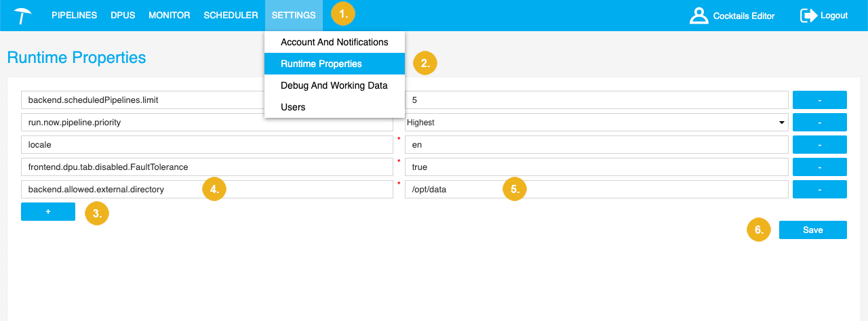Expand the pipeline priority Highest dropdown
The image size is (868, 321).
[x=596, y=123]
